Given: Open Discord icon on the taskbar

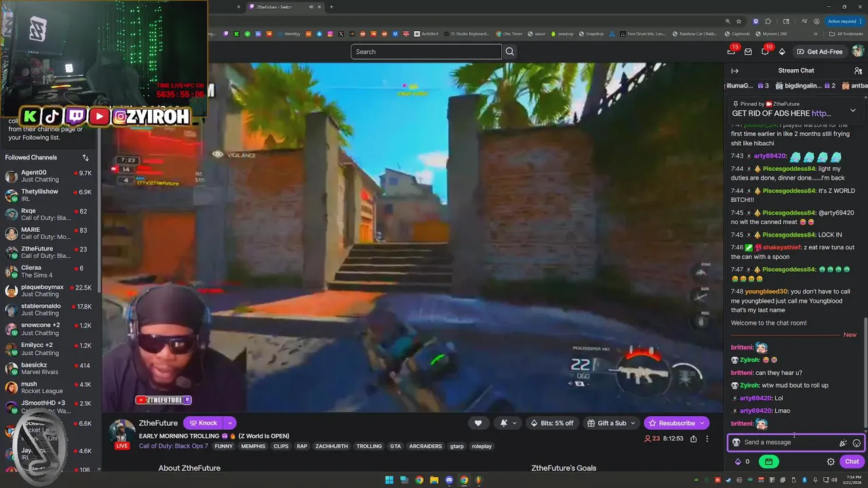Looking at the screenshot, I should tap(449, 480).
